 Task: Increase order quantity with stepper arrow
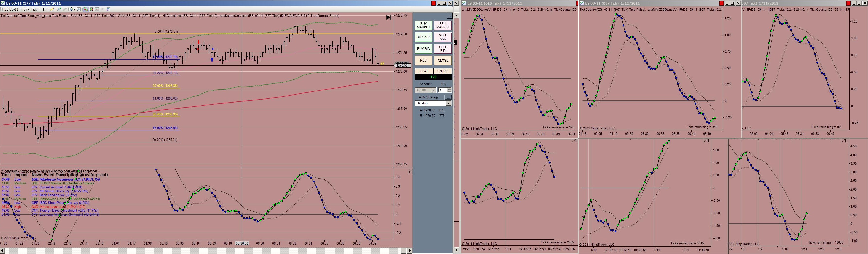click(x=449, y=89)
